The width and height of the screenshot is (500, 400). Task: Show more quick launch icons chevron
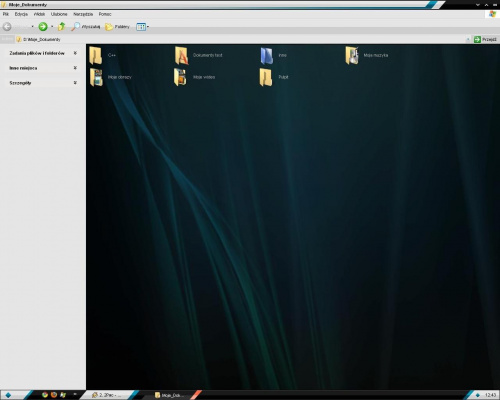(x=75, y=395)
